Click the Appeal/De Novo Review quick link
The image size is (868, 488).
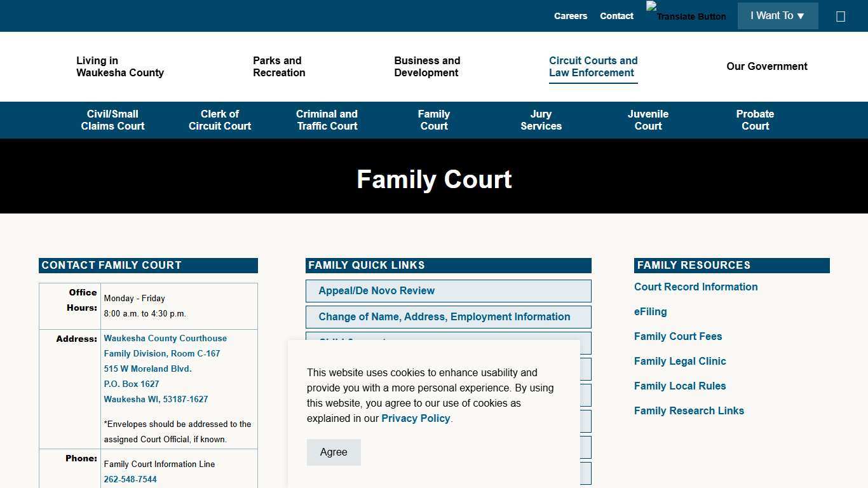tap(376, 290)
